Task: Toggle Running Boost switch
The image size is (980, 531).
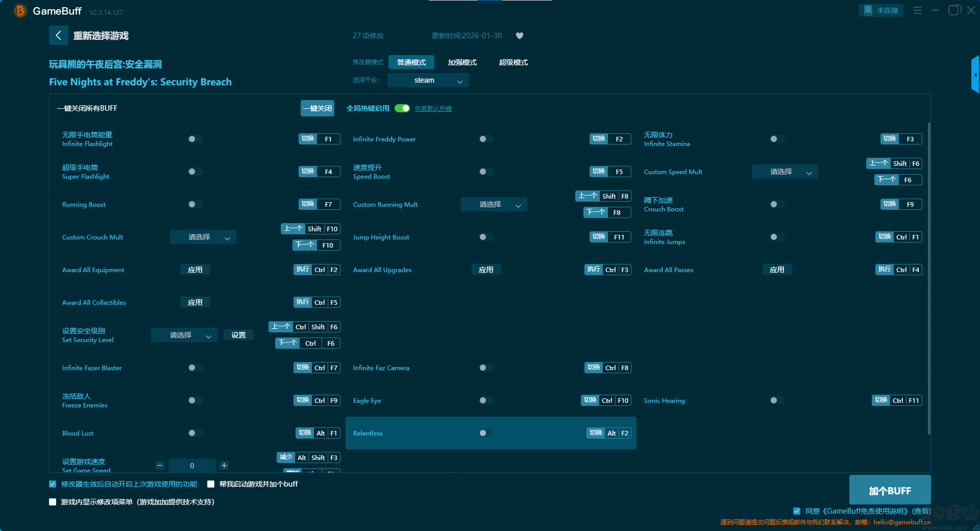Action: click(x=195, y=204)
